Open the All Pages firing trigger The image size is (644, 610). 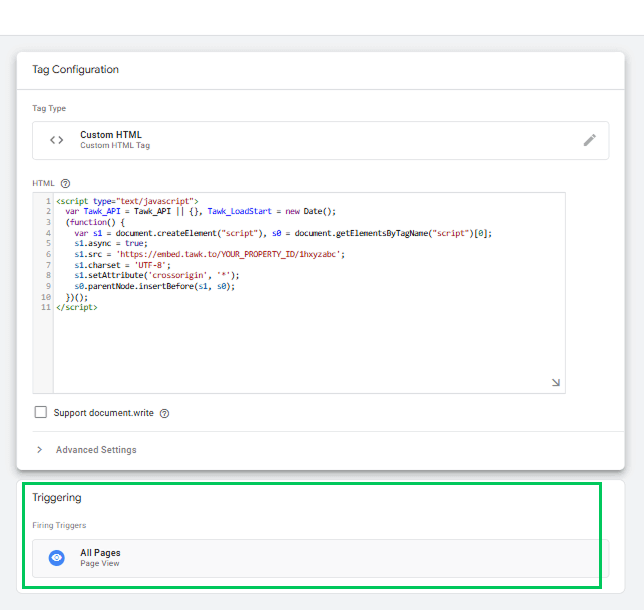pyautogui.click(x=320, y=558)
